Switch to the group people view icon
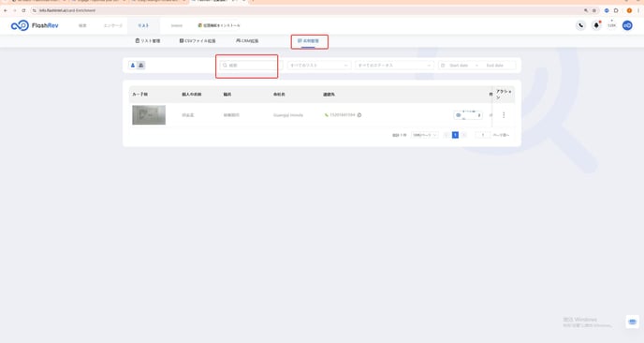 pos(140,65)
